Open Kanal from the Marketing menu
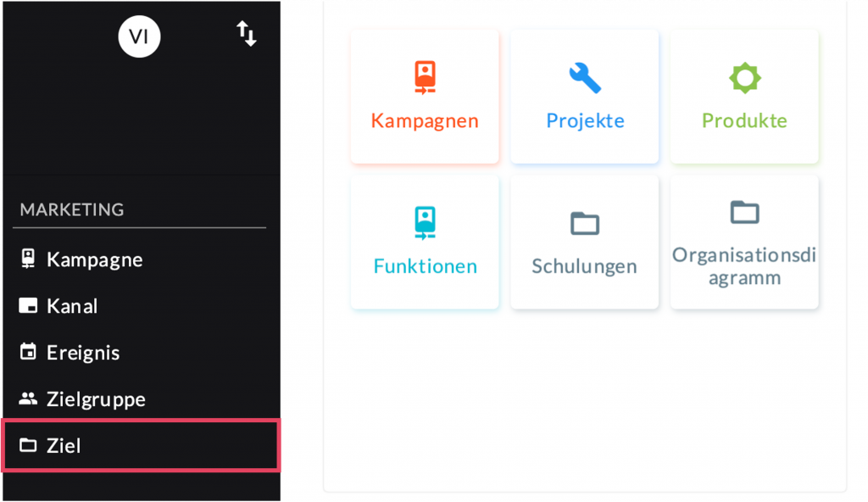The width and height of the screenshot is (868, 502). (x=72, y=306)
